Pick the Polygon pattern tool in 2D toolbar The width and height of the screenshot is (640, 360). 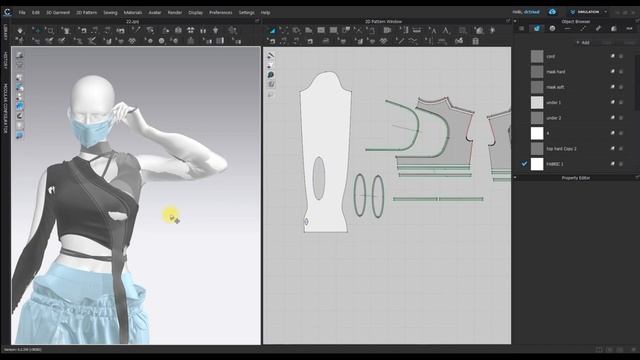pyautogui.click(x=309, y=31)
